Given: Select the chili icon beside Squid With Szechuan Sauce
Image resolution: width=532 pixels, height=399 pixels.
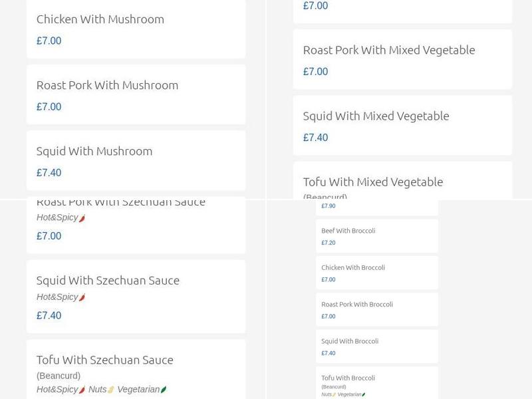Looking at the screenshot, I should tap(82, 297).
